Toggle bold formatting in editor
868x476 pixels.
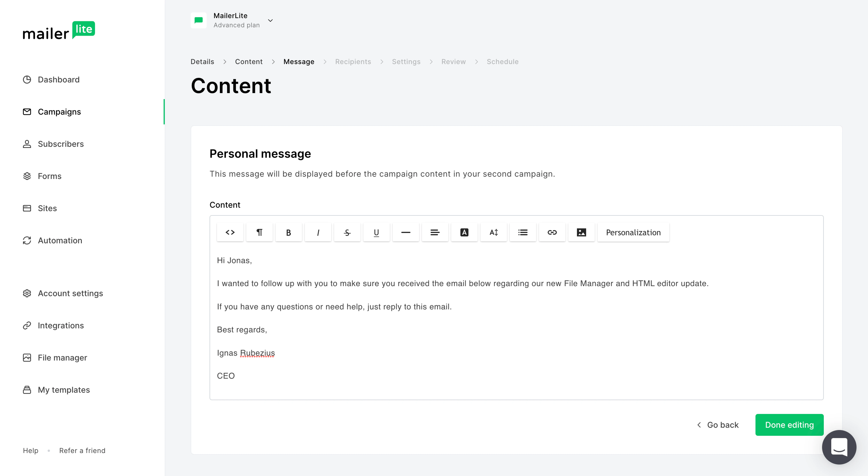(288, 232)
